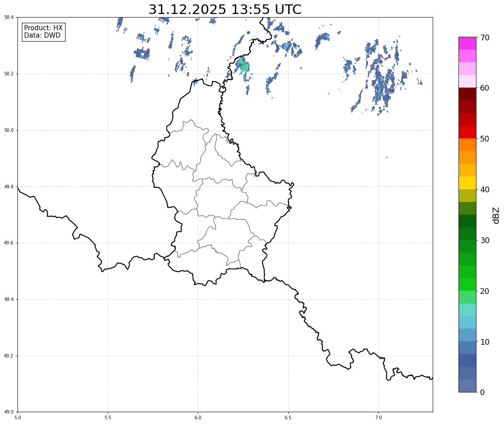Click the colorbar tick label '0'
Screen dimensions: 504x424
[x=482, y=392]
